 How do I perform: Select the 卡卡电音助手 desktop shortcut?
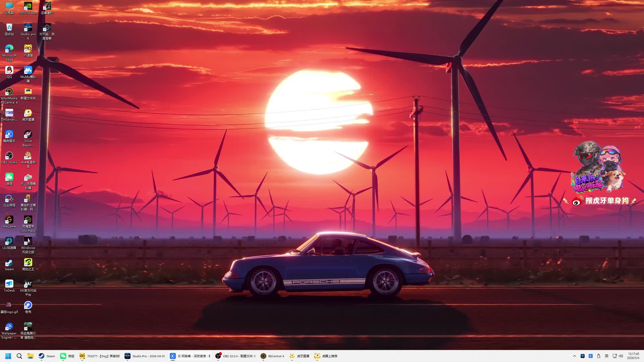pyautogui.click(x=28, y=160)
